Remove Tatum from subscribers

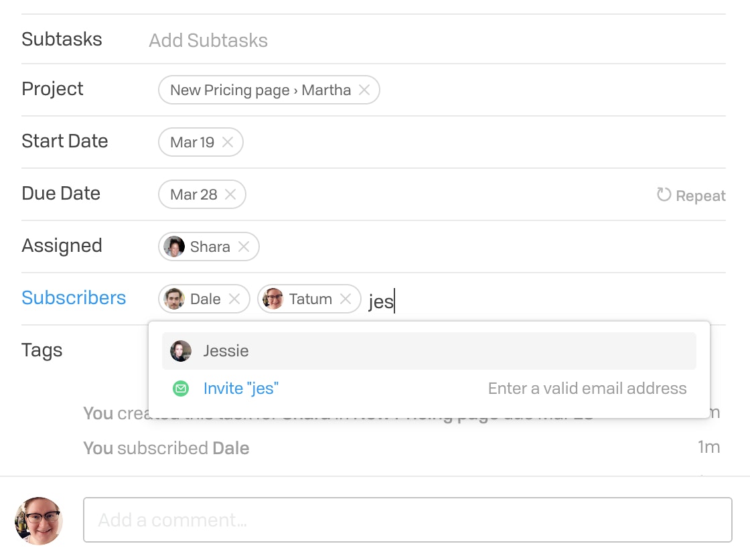346,299
